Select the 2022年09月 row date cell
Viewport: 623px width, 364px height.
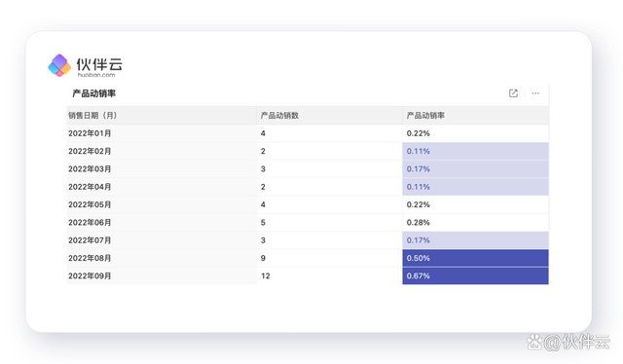click(162, 275)
